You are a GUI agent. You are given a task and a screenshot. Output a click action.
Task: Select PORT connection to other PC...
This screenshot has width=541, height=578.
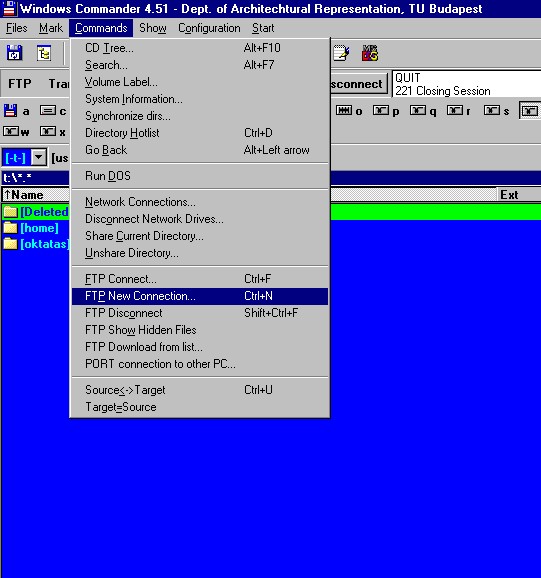click(200, 364)
